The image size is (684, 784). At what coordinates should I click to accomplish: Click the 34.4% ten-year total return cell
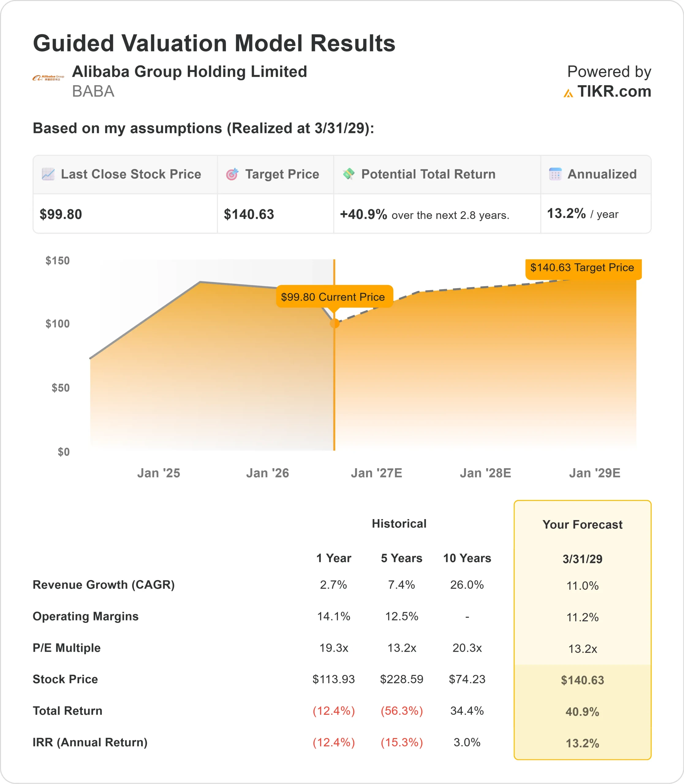(x=467, y=711)
